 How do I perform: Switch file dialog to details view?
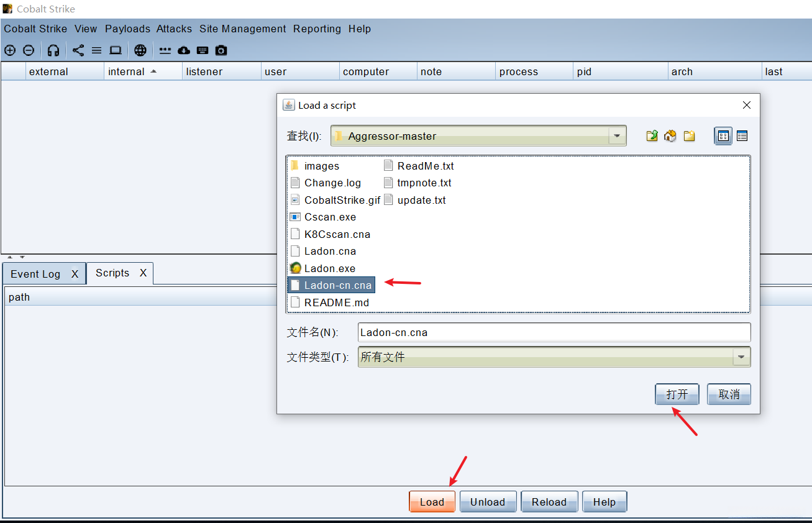point(742,136)
